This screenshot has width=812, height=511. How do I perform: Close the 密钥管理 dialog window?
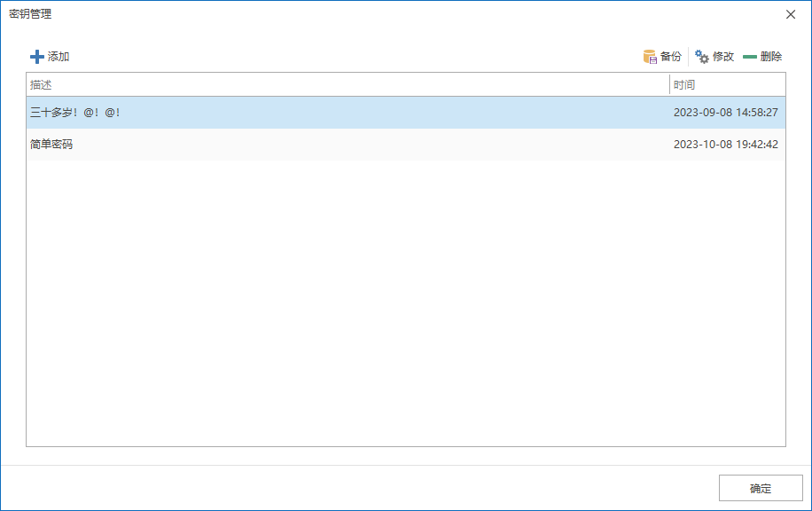coord(791,14)
